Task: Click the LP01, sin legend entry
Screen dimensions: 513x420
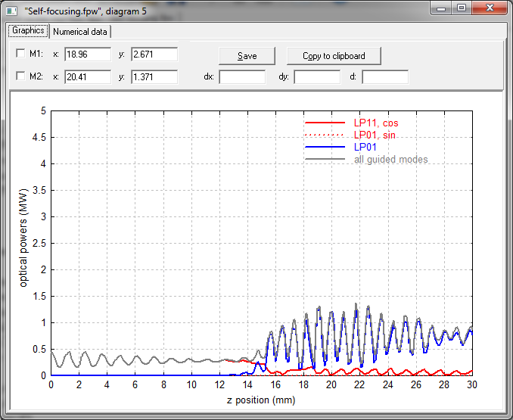Action: 375,135
